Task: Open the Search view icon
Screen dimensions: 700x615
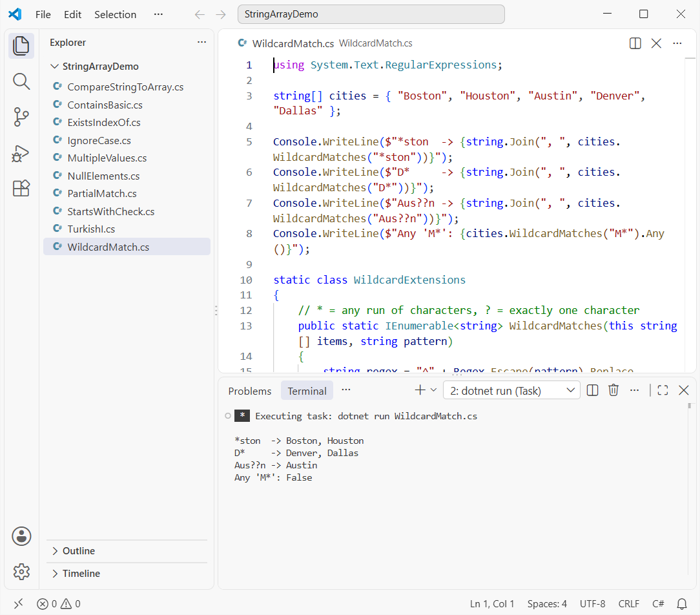Action: (x=21, y=82)
